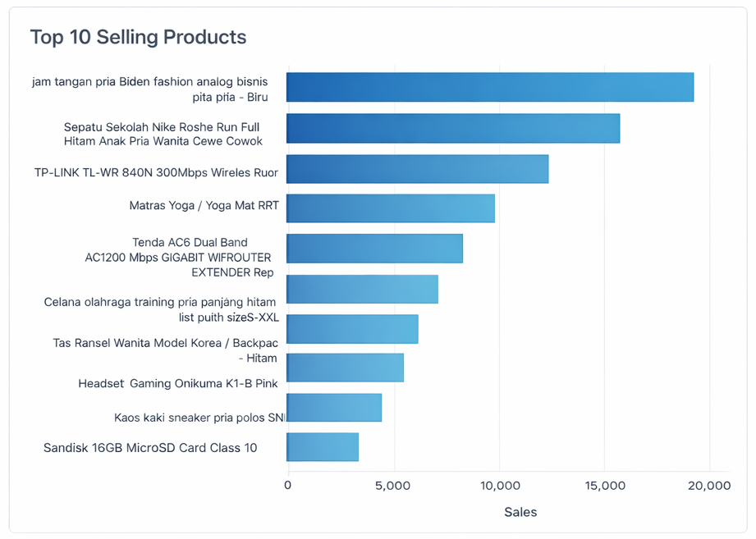Viewport: 756px width, 539px height.
Task: Select the Sandisk 16GB MicroSD bar
Action: point(323,447)
